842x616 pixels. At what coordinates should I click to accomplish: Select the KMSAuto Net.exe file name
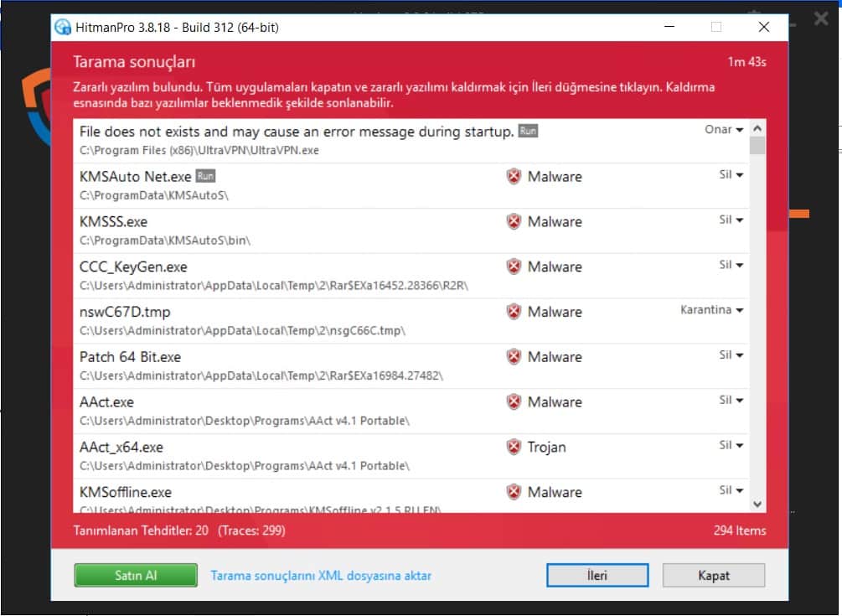tap(136, 176)
